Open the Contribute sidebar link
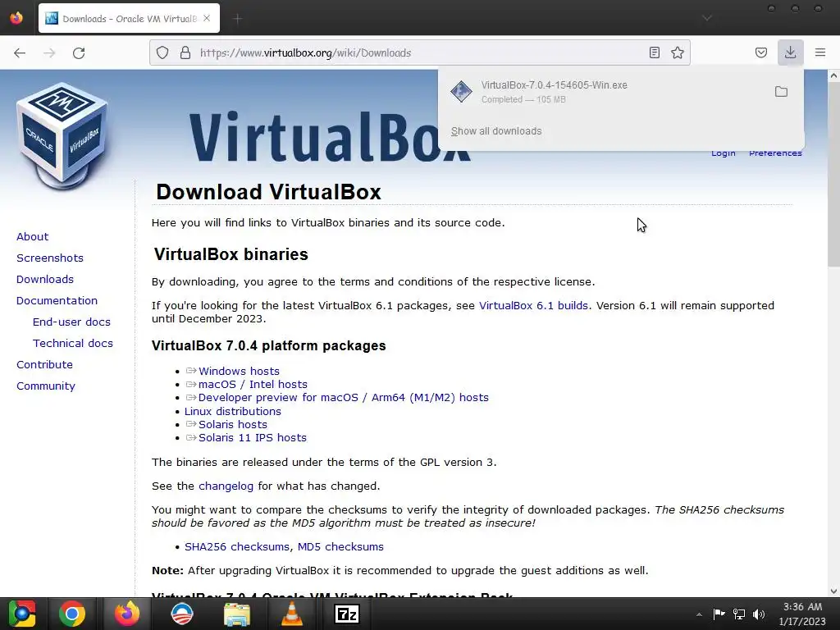This screenshot has width=840, height=630. click(x=44, y=365)
